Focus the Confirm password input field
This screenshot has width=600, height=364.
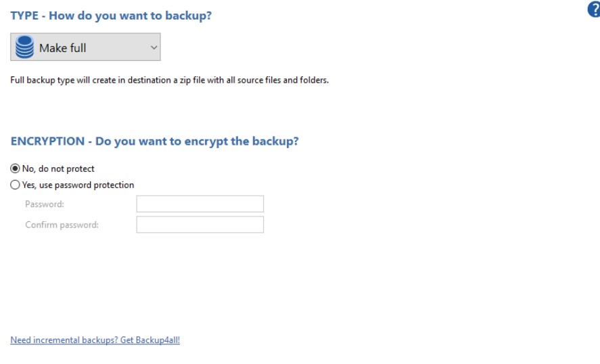pyautogui.click(x=200, y=225)
